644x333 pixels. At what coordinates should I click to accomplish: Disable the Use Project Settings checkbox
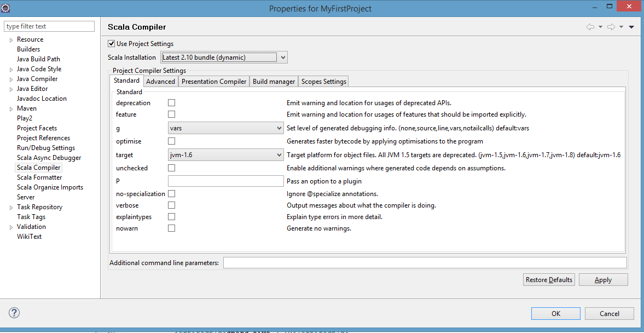(x=111, y=43)
